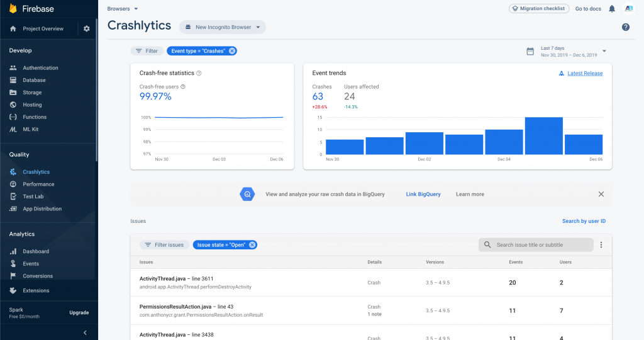This screenshot has height=340, width=644.
Task: Select Performance in sidebar
Action: 38,184
